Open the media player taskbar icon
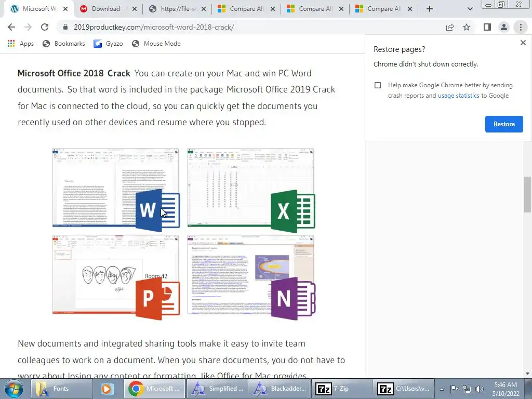 pyautogui.click(x=107, y=389)
